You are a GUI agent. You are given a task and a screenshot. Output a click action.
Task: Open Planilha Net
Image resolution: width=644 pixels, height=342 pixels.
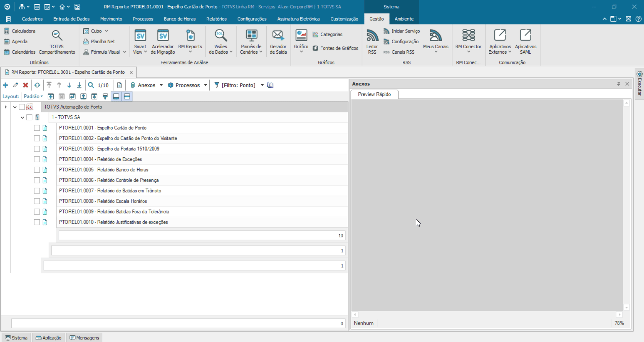[99, 42]
